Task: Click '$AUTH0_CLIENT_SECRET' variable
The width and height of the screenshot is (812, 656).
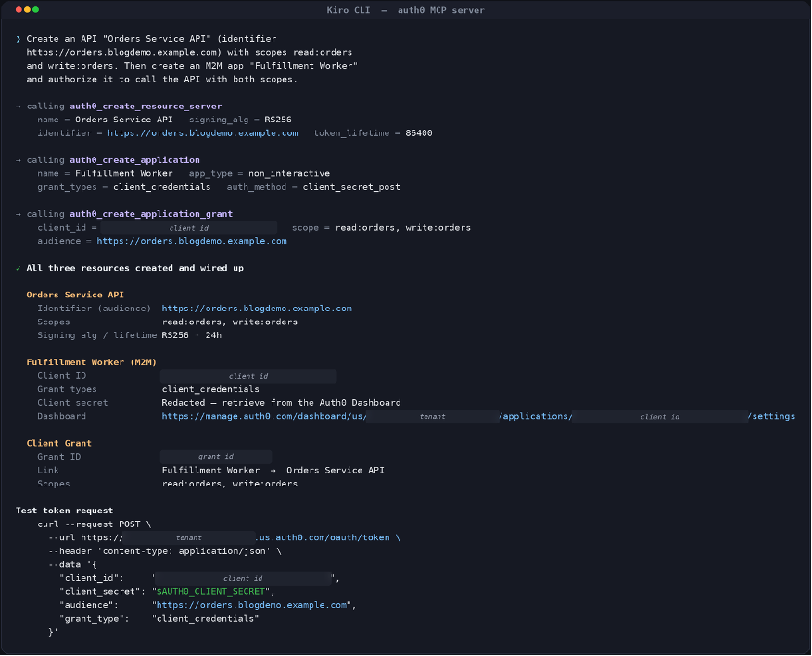Action: (x=210, y=591)
